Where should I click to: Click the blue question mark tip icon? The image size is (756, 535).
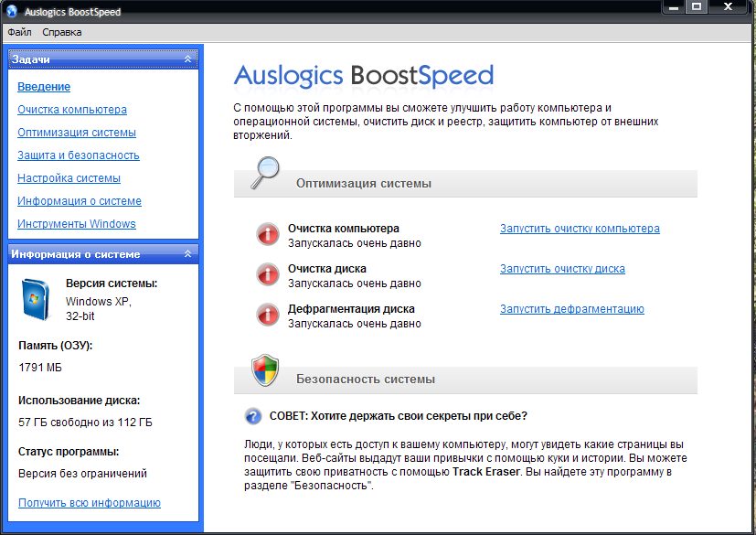coord(253,416)
